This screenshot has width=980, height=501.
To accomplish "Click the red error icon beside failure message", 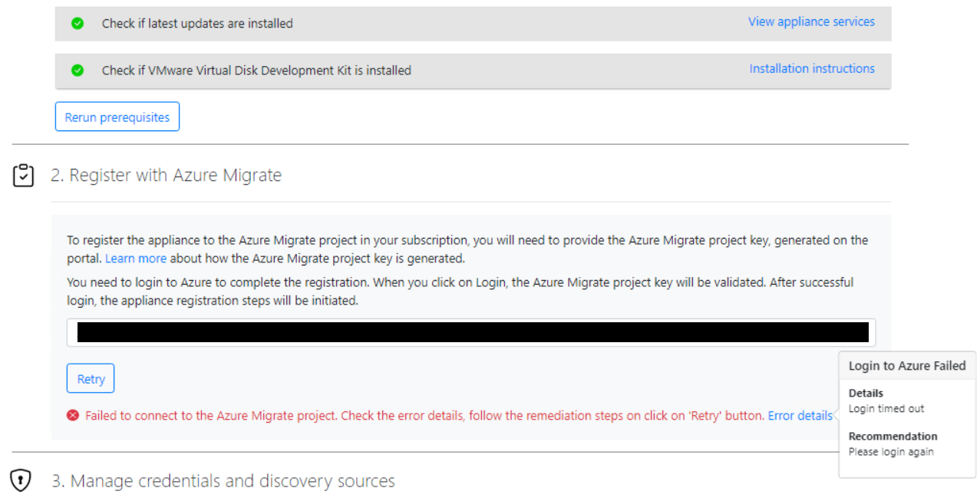I will pos(73,416).
